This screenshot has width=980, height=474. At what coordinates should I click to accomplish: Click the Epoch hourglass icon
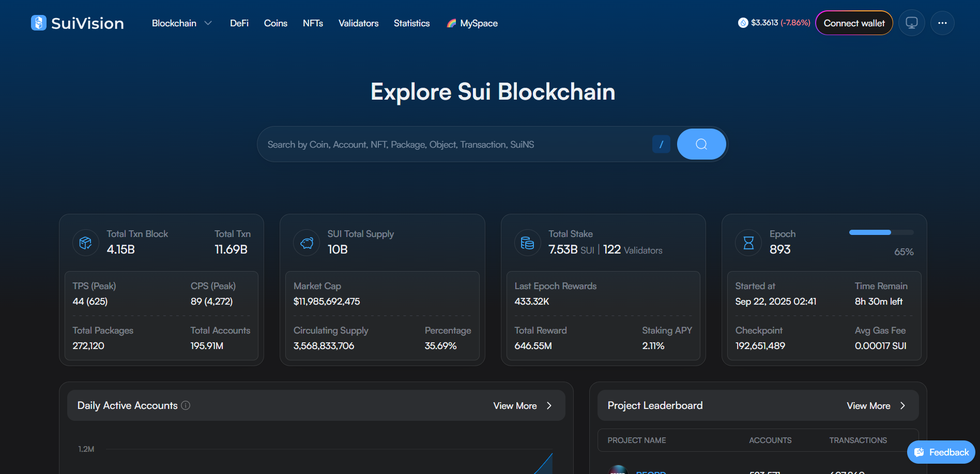pyautogui.click(x=748, y=242)
